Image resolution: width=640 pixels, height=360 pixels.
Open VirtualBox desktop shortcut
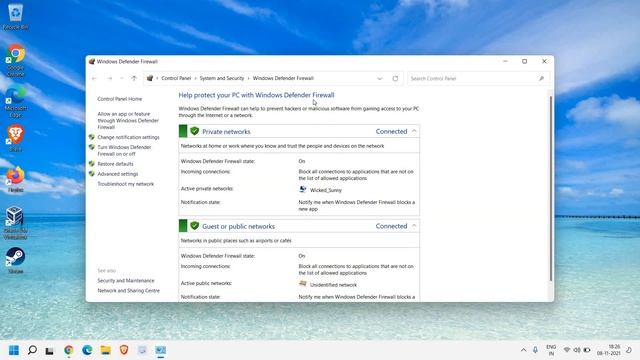point(16,223)
